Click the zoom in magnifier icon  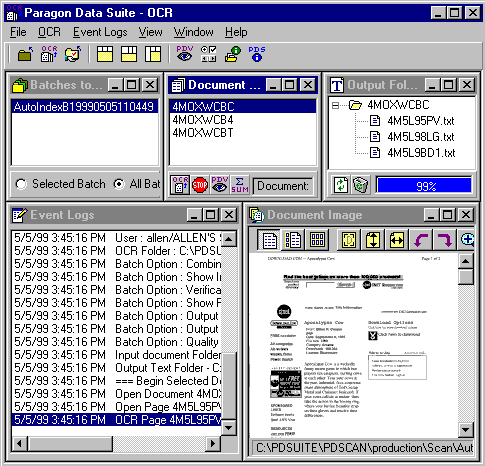[467, 239]
